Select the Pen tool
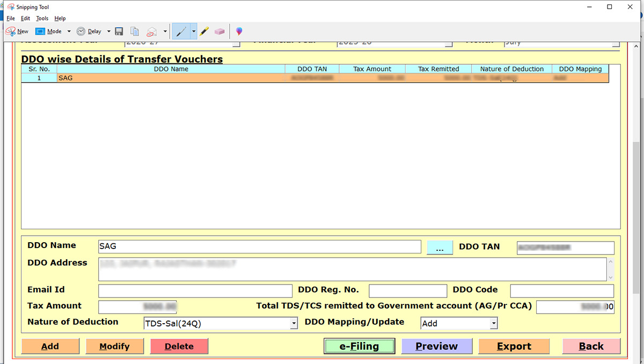The width and height of the screenshot is (644, 364). (x=181, y=32)
